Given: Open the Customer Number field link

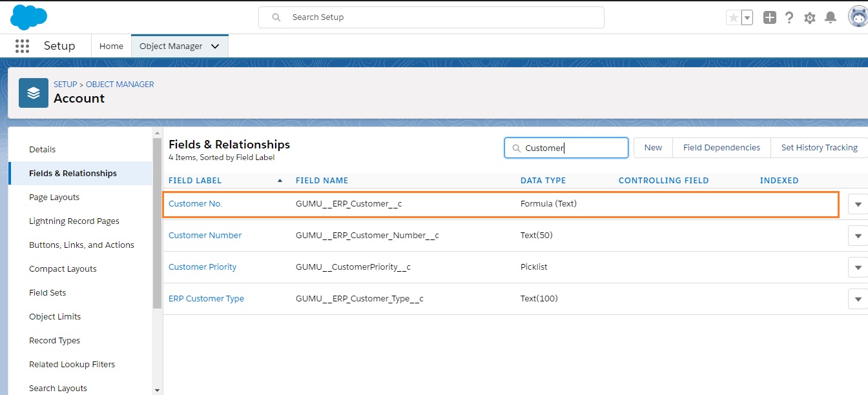Looking at the screenshot, I should click(205, 235).
